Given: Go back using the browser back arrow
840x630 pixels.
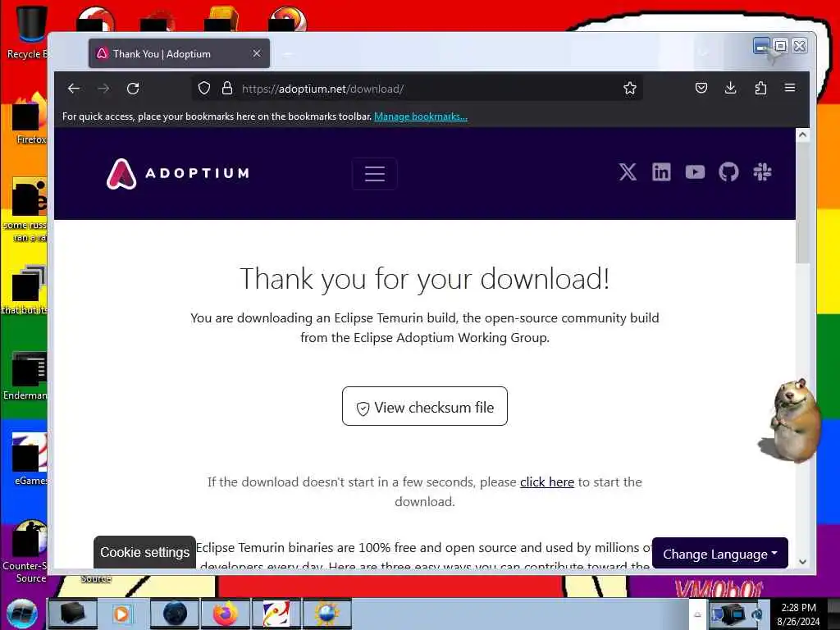Looking at the screenshot, I should pos(74,89).
